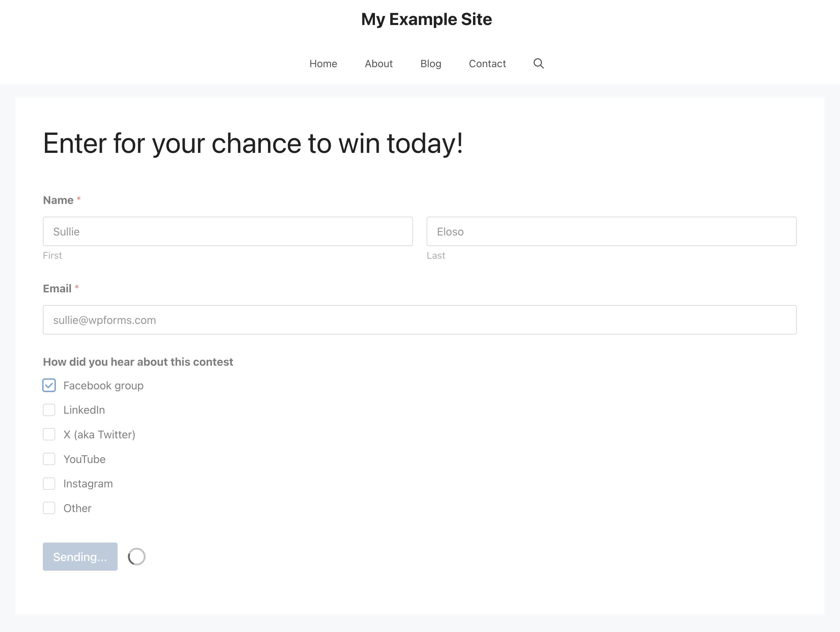Select the Instagram checkbox
Viewport: 840px width, 632px height.
tap(49, 484)
